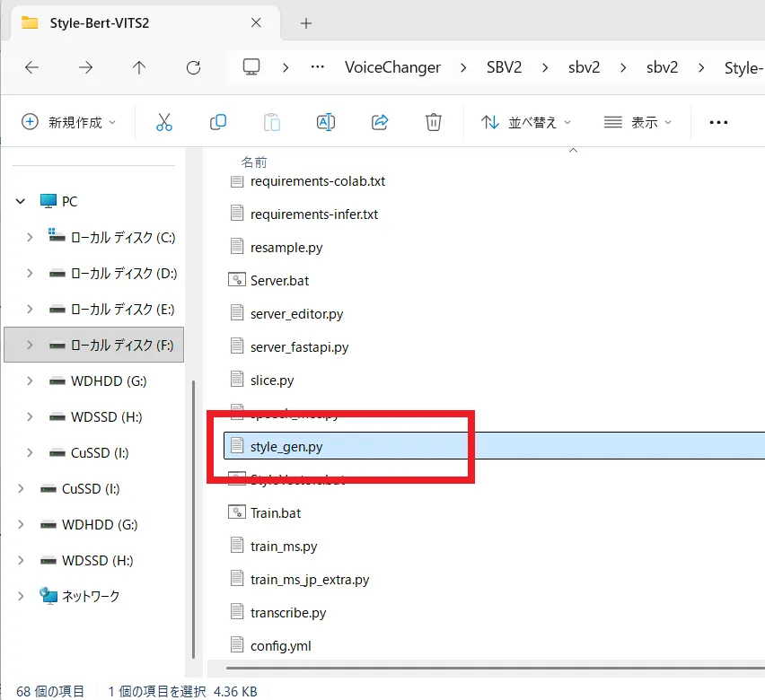Open the 表示 view dropdown

coord(637,122)
